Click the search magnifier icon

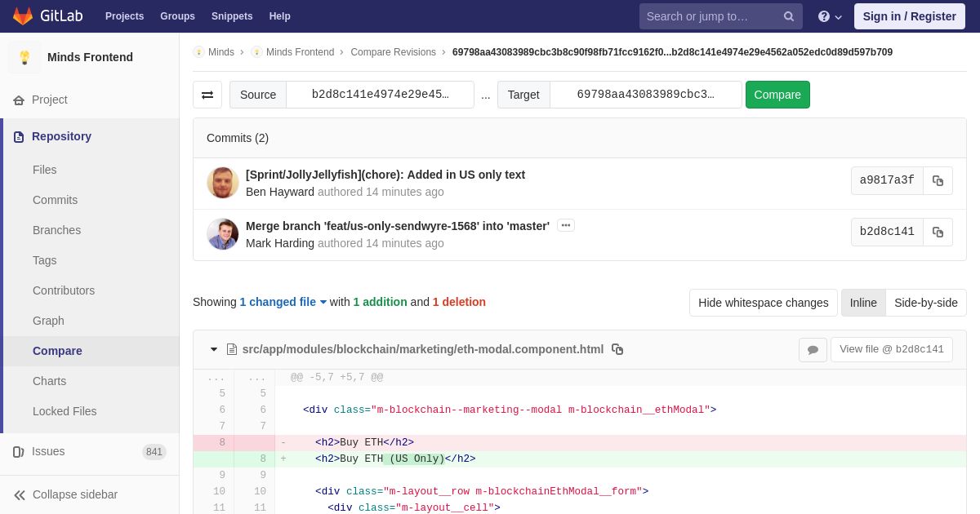[789, 16]
